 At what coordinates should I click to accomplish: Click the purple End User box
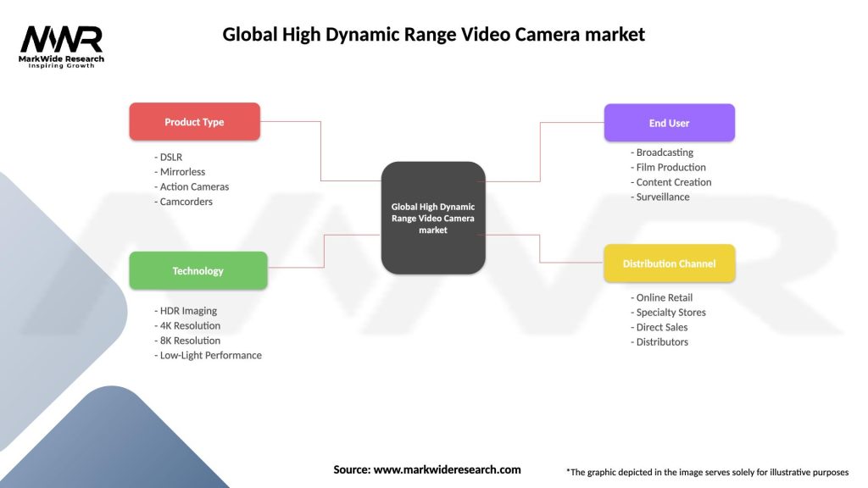[669, 123]
